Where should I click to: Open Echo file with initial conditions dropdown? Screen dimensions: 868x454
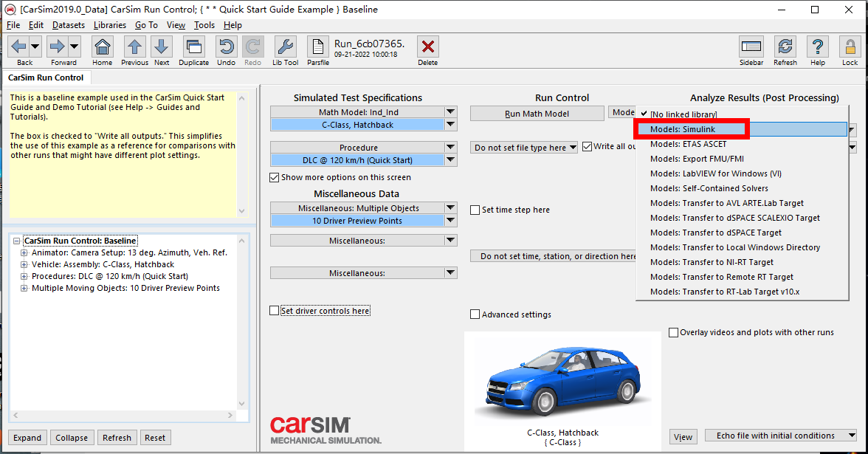781,436
